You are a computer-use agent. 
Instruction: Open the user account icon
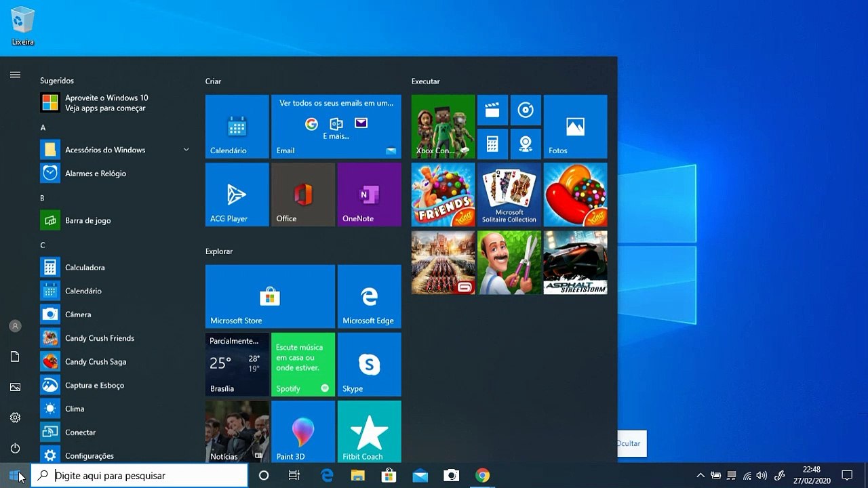[15, 326]
